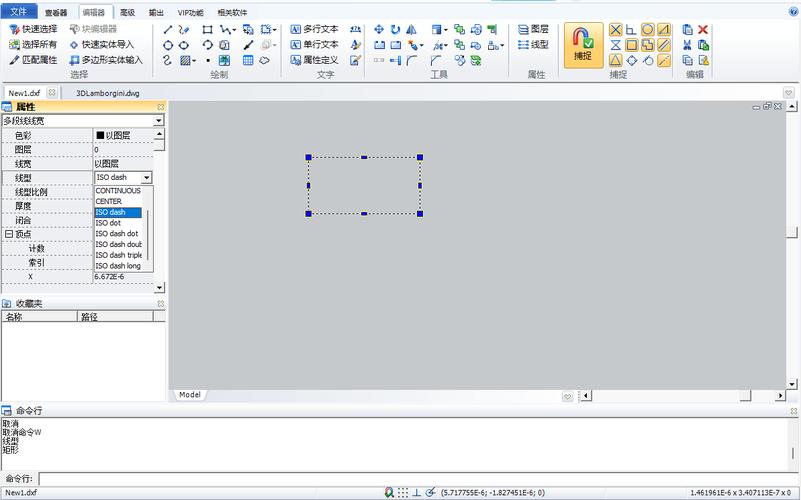
Task: Click 匹配属性 match properties button
Action: click(x=34, y=60)
